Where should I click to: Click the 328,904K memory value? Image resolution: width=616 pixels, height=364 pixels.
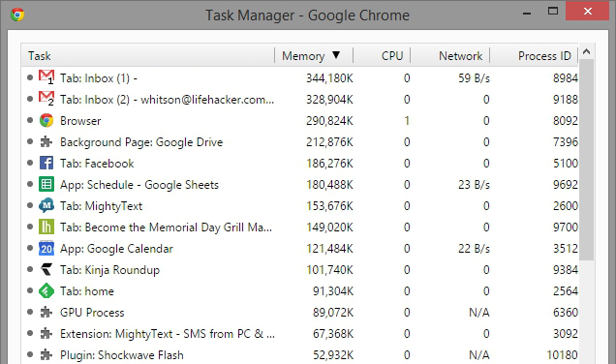coord(329,100)
